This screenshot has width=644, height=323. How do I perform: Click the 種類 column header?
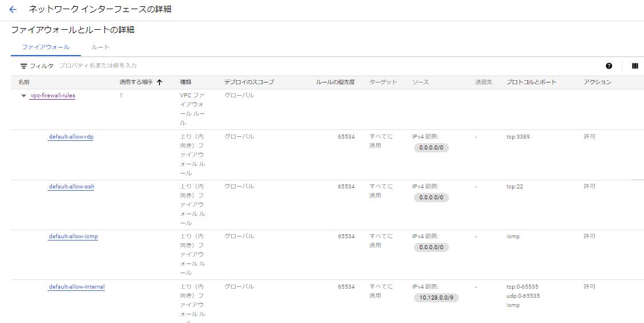point(186,82)
